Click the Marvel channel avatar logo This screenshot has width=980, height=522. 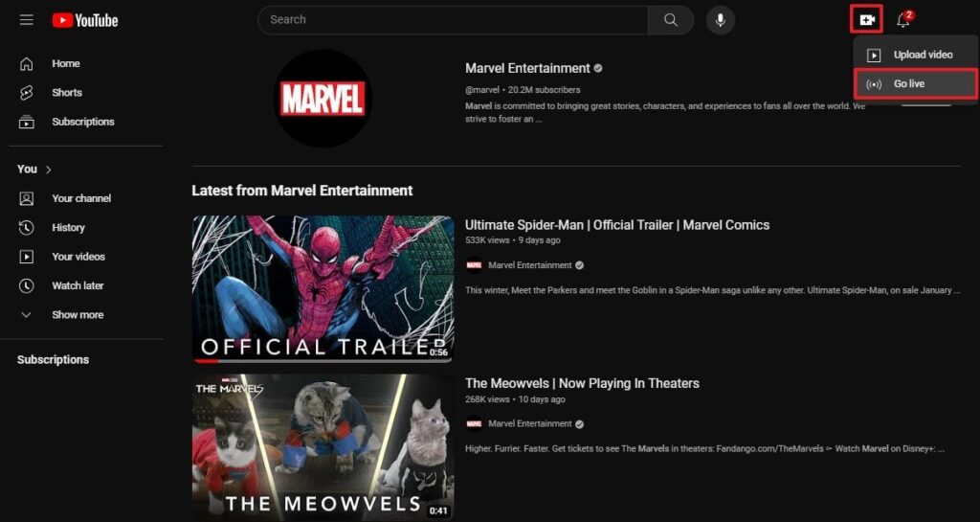323,99
